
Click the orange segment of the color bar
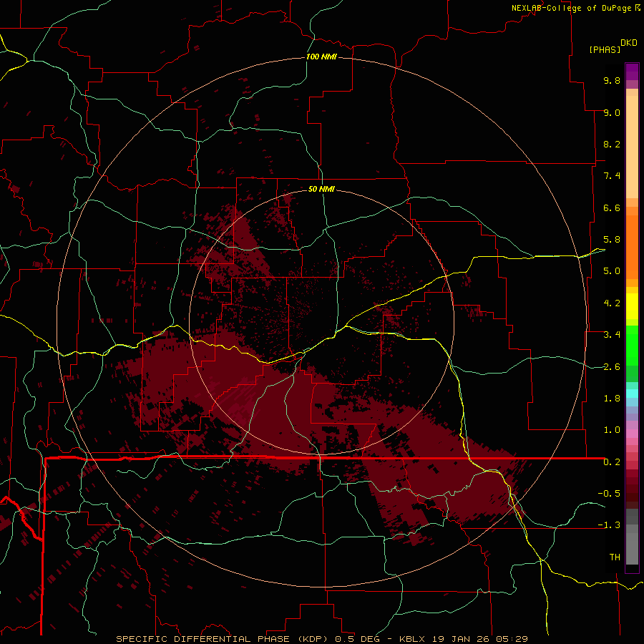click(x=632, y=248)
